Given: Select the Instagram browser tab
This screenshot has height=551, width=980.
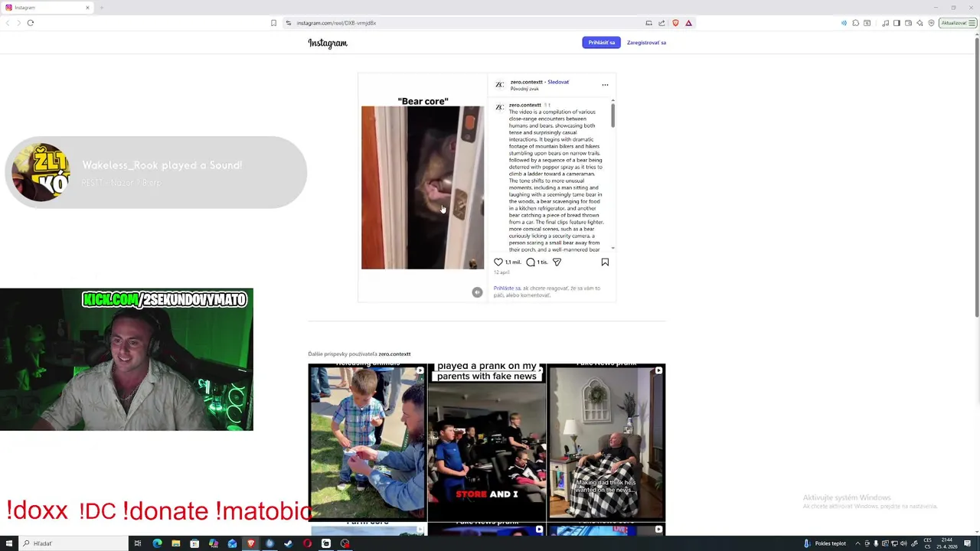Looking at the screenshot, I should [47, 8].
